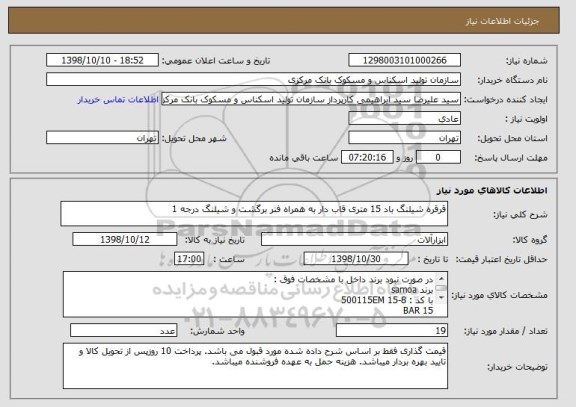Viewport: 576px width, 407px height.
Task: Click the buyer organization name field
Action: [253, 80]
